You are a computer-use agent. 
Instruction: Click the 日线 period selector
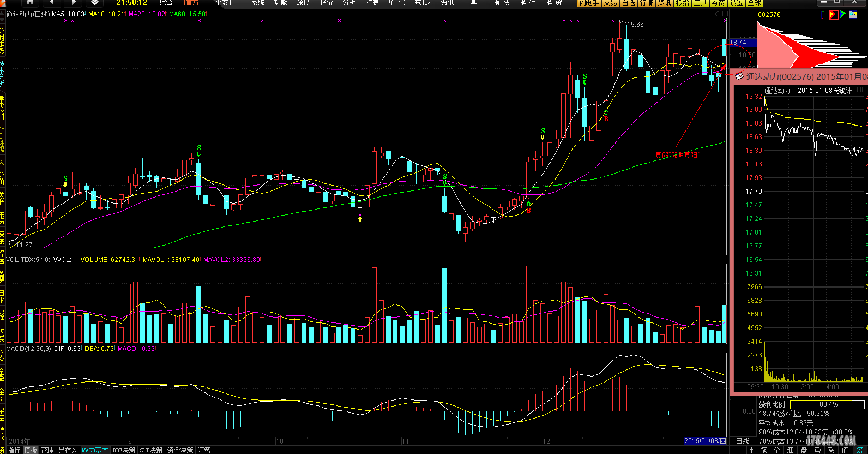[x=743, y=441]
